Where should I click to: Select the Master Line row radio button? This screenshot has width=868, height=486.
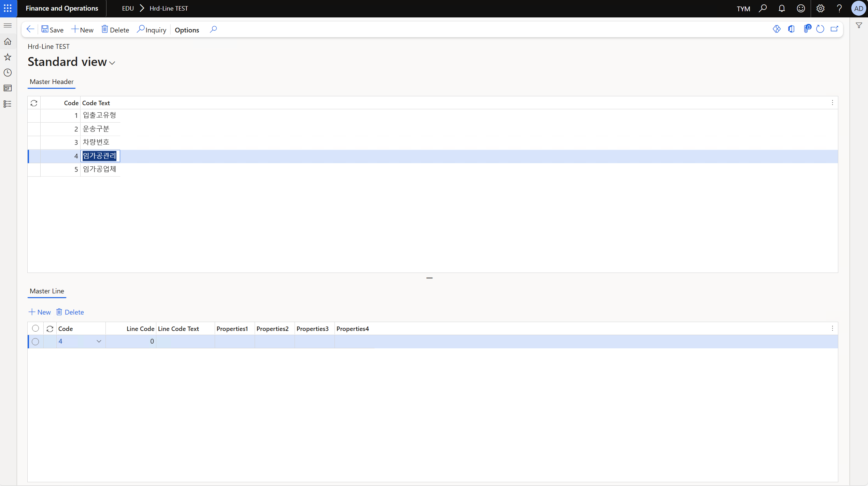coord(35,342)
